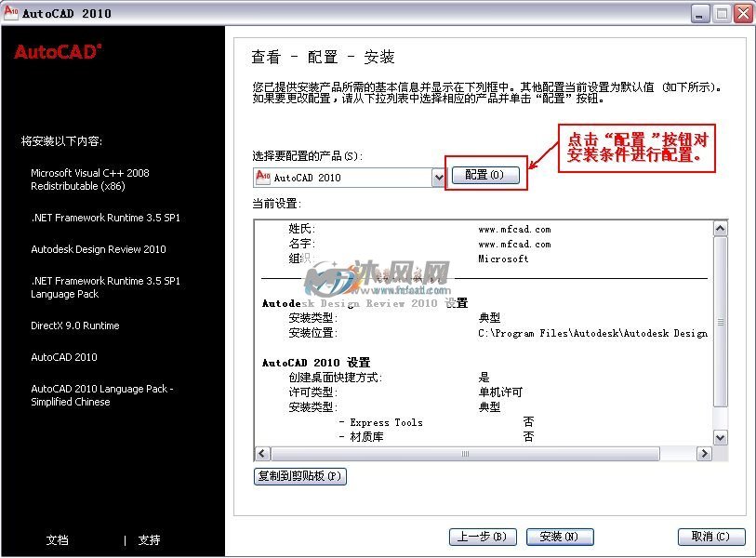756x558 pixels.
Task: Minimize the AutoCAD 2010 installer window
Action: tap(699, 14)
